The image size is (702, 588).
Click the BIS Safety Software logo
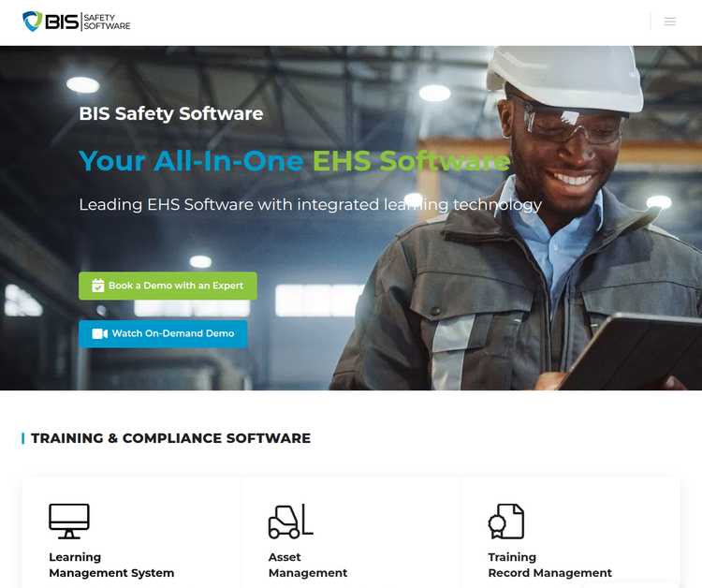pos(77,22)
